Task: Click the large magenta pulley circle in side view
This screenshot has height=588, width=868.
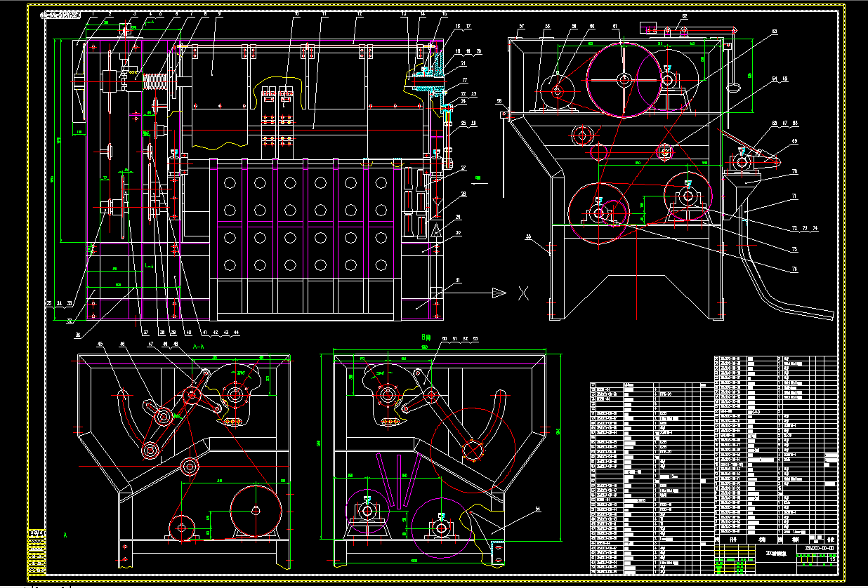Action: (x=624, y=79)
